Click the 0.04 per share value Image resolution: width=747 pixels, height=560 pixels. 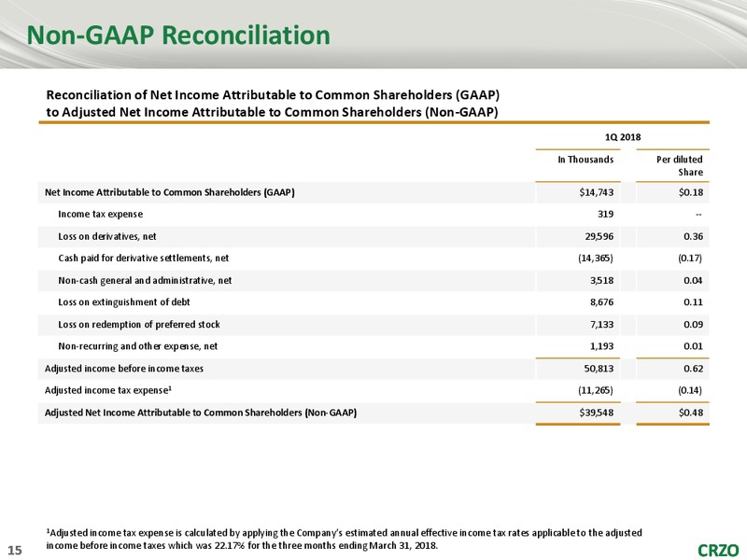[693, 281]
